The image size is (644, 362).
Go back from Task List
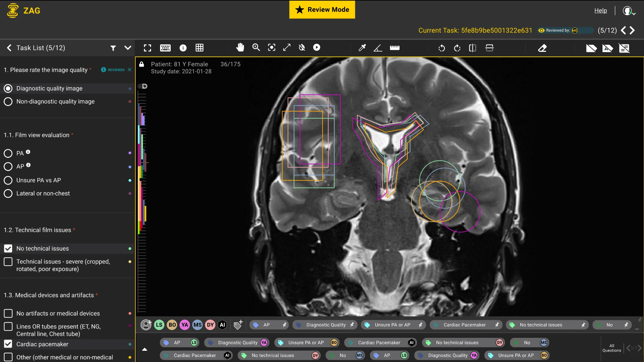[9, 48]
